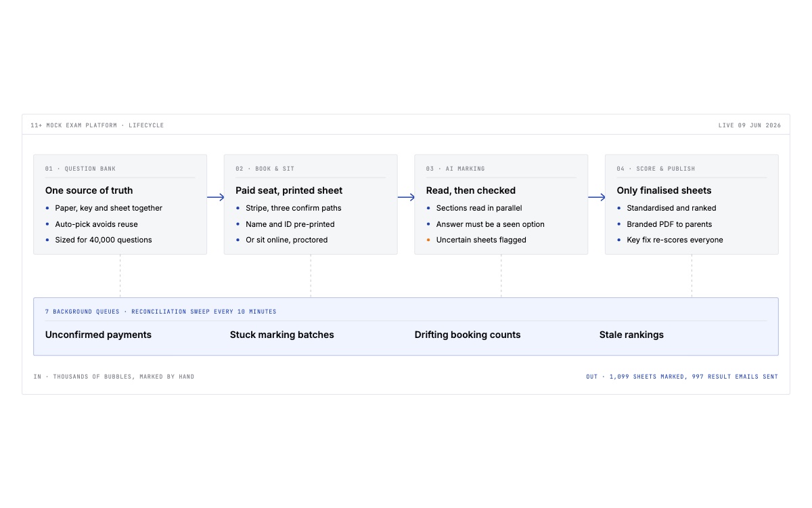Screen dimensions: 812x508
Task: Click 'Sections read in parallel' bullet
Action: pos(479,208)
